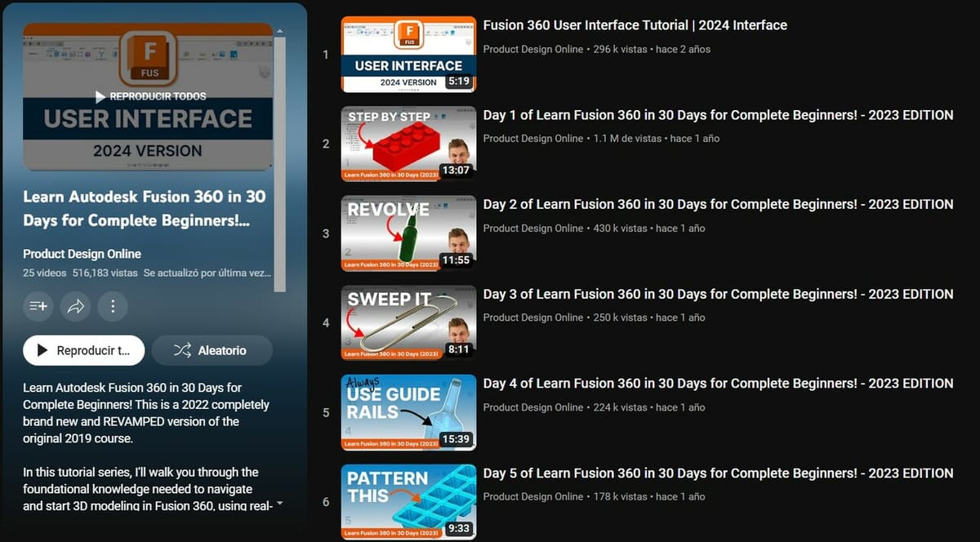Click the '178 k vistas' text
Screen dimensions: 980x542
point(620,496)
